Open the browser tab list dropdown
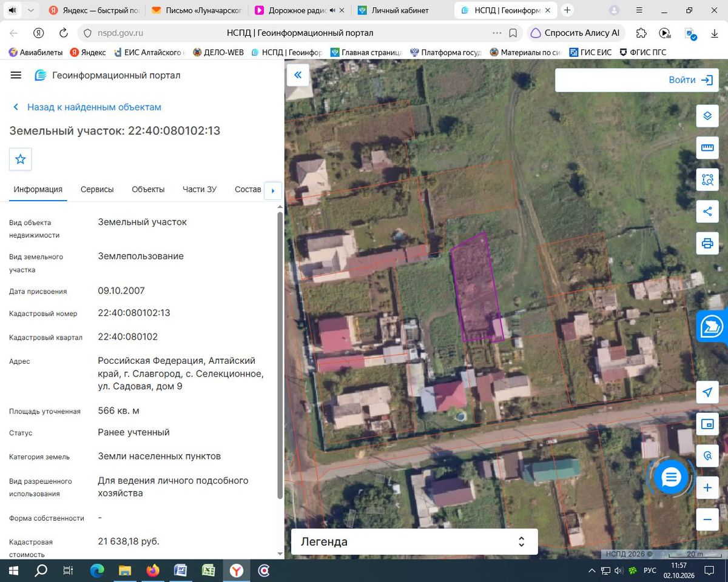The width and height of the screenshot is (728, 582). tap(31, 10)
